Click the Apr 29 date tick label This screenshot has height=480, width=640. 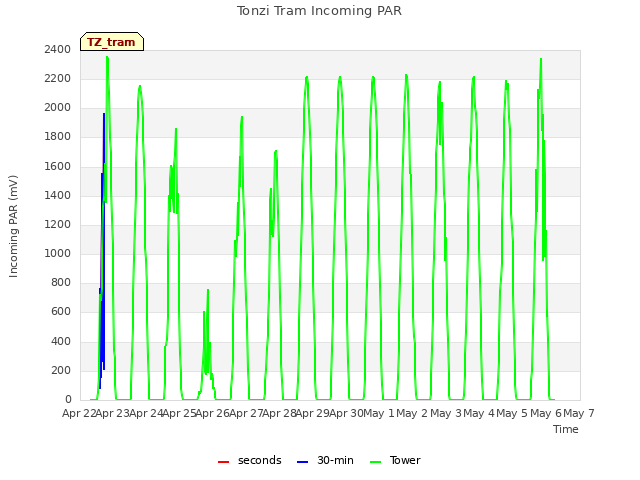tap(313, 413)
